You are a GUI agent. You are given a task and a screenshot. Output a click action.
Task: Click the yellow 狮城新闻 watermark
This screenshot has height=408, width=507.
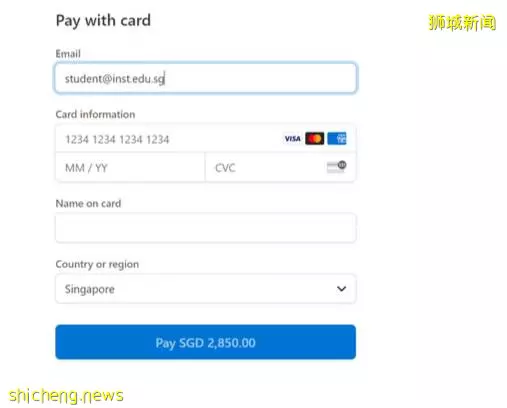462,23
